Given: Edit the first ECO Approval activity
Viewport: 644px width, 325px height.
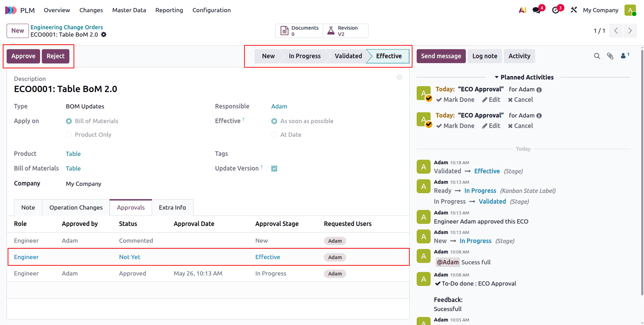Looking at the screenshot, I should pyautogui.click(x=491, y=100).
